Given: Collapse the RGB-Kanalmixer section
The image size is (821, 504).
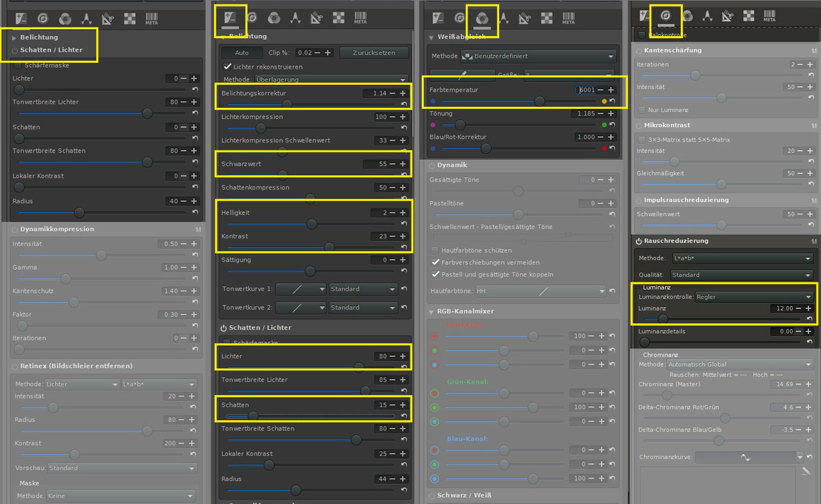Looking at the screenshot, I should [x=432, y=311].
